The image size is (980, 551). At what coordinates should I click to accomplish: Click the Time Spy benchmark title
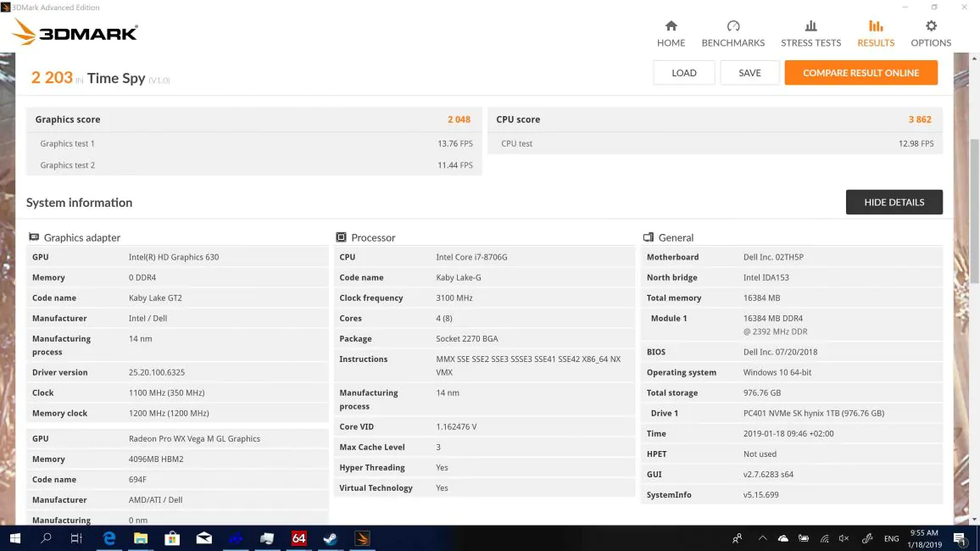pos(116,78)
